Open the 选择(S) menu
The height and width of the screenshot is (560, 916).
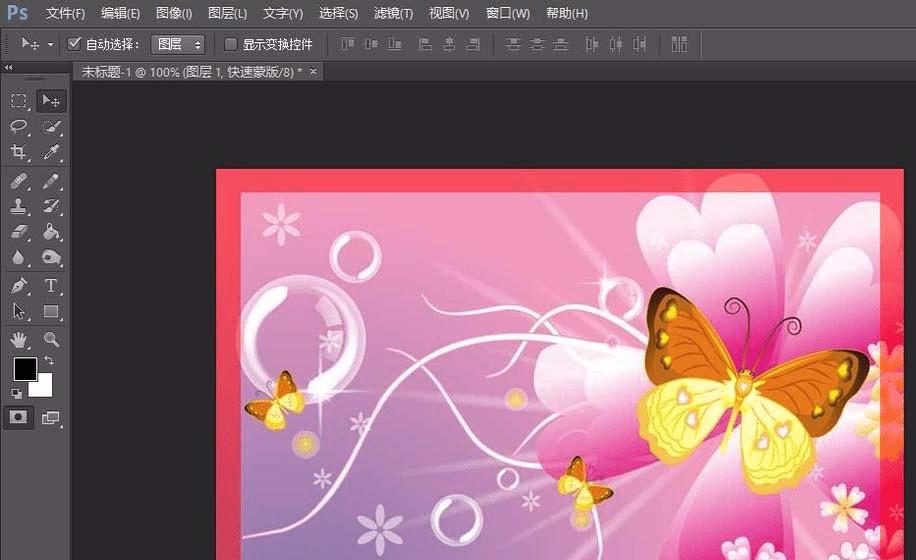point(338,13)
